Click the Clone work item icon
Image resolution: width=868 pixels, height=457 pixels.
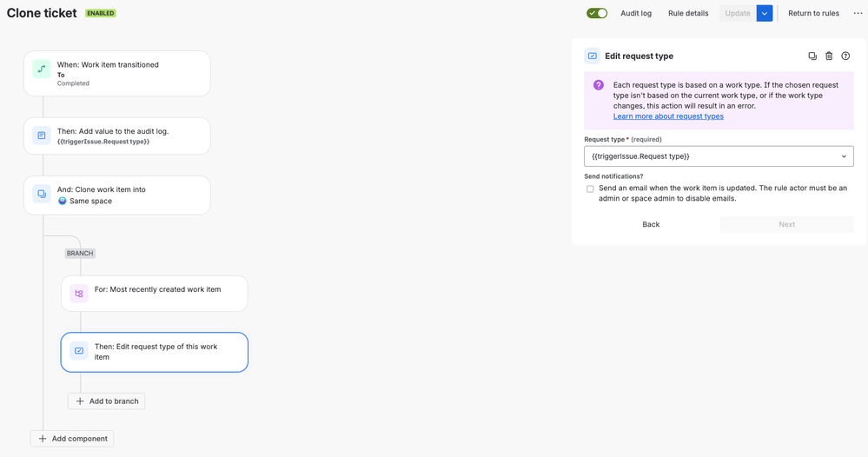pos(42,194)
